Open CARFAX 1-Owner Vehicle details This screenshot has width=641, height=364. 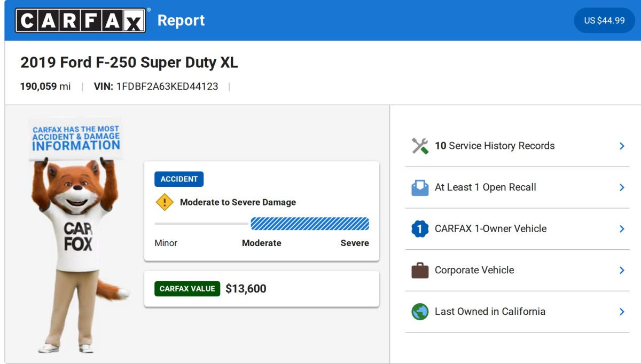tap(517, 229)
